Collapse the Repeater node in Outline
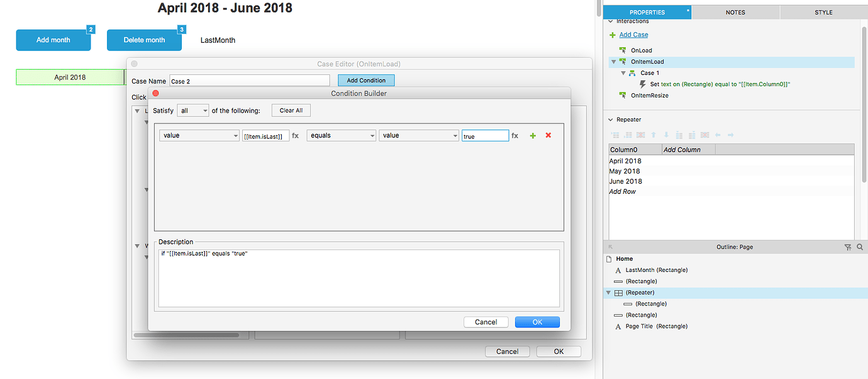The image size is (868, 379). point(608,293)
